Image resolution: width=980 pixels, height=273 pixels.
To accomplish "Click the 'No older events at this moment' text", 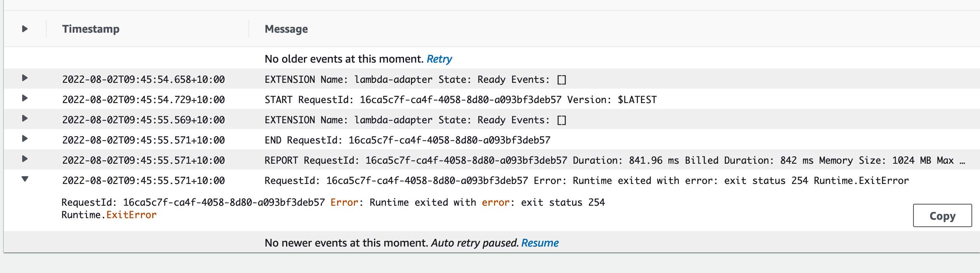I will point(344,59).
